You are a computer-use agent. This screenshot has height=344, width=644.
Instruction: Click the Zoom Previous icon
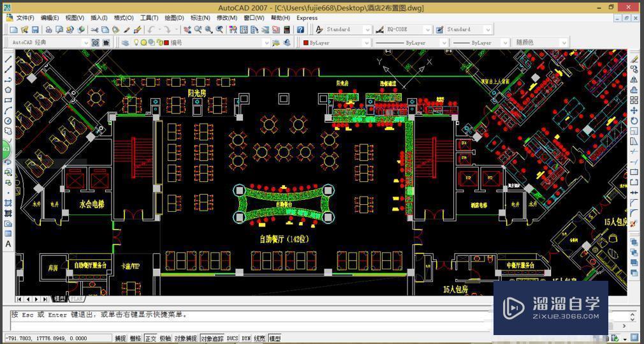click(x=220, y=29)
